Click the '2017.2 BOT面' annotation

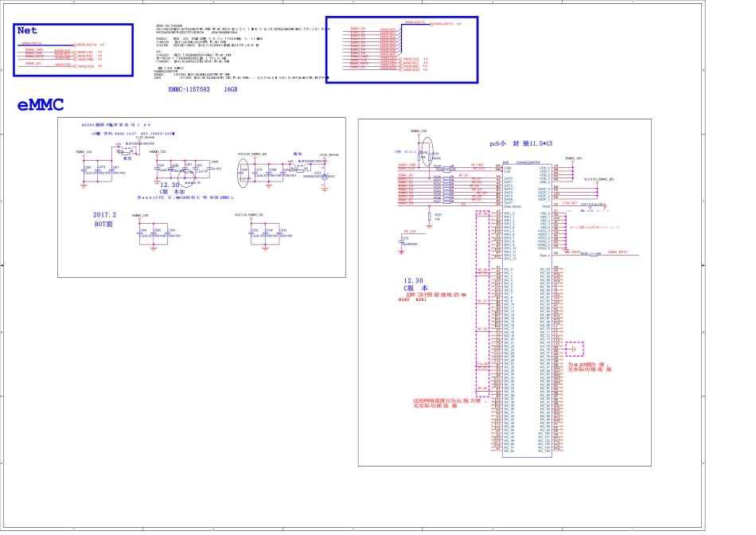coord(105,220)
